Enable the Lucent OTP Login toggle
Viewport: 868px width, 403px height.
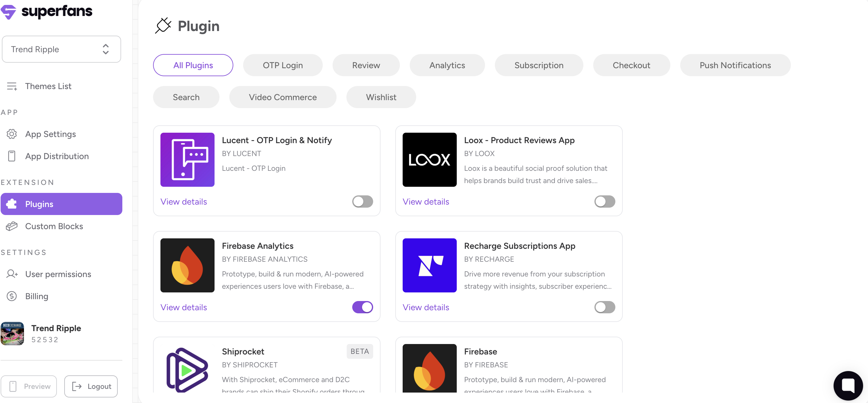[x=362, y=202]
